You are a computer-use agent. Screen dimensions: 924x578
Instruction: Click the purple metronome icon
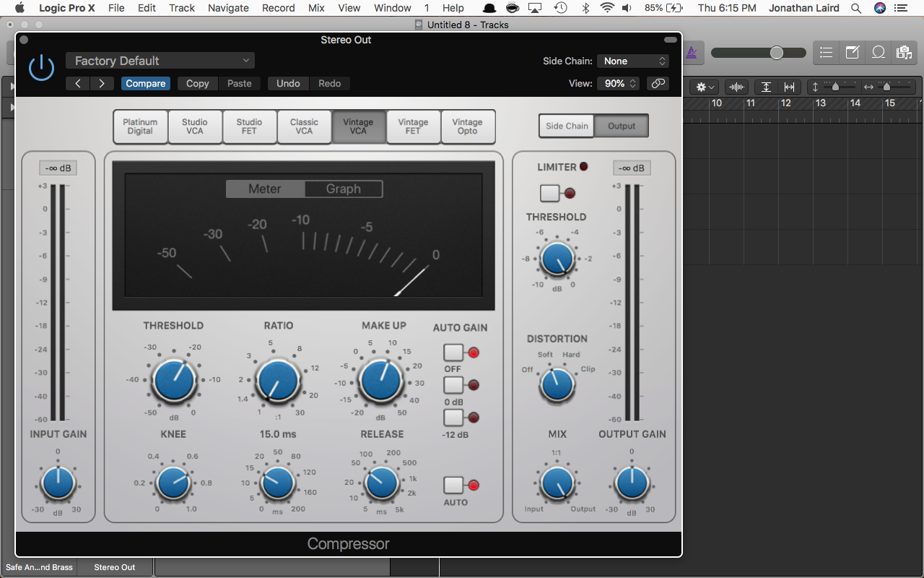pyautogui.click(x=692, y=53)
